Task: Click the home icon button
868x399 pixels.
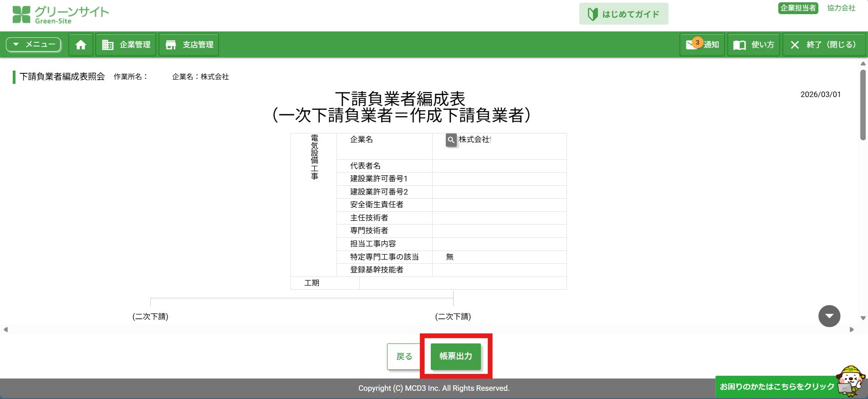Action: [x=81, y=45]
